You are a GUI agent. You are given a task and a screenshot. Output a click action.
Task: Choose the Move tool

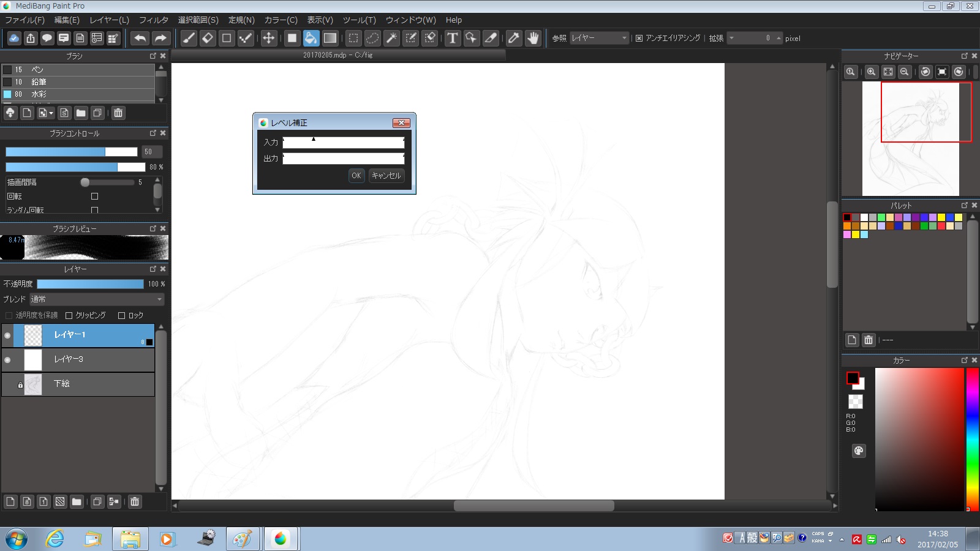tap(268, 38)
